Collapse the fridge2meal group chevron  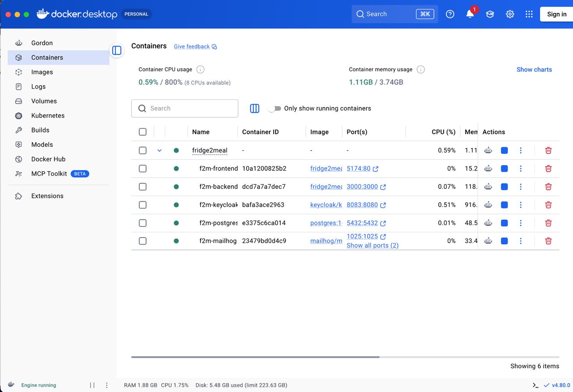(159, 150)
